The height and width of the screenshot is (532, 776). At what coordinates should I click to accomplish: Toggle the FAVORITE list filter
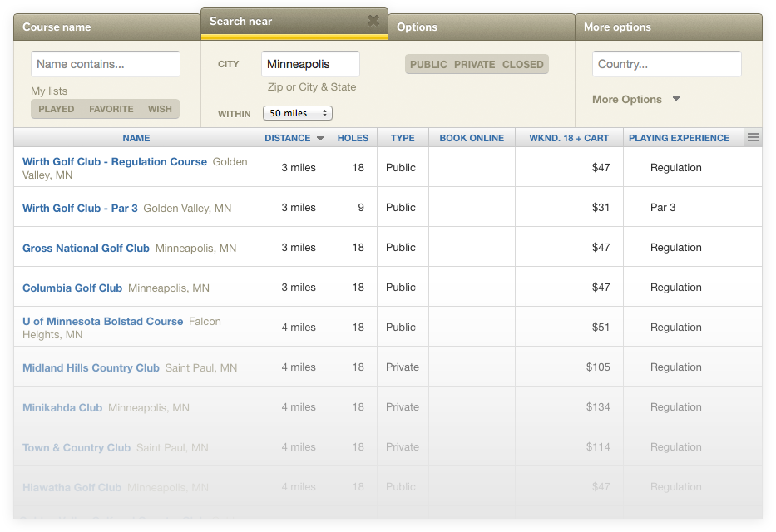tap(111, 108)
